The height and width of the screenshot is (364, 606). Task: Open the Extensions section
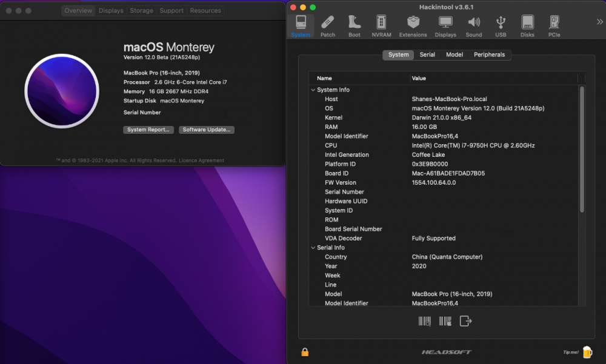click(x=413, y=26)
